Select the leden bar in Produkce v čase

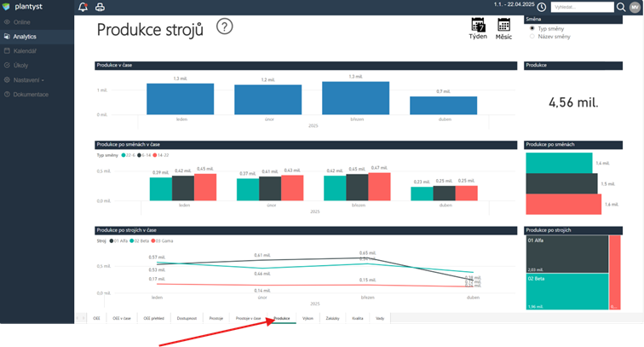(x=181, y=99)
